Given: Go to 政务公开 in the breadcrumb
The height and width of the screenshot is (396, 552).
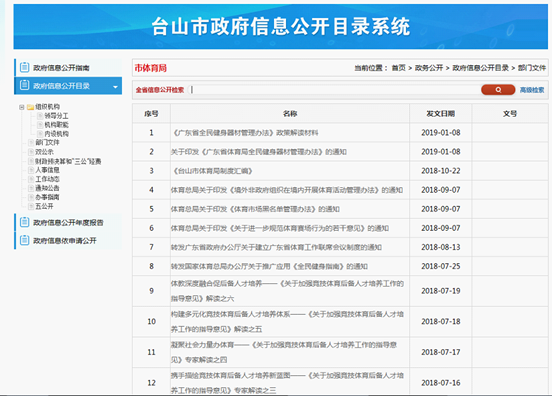Looking at the screenshot, I should 429,68.
